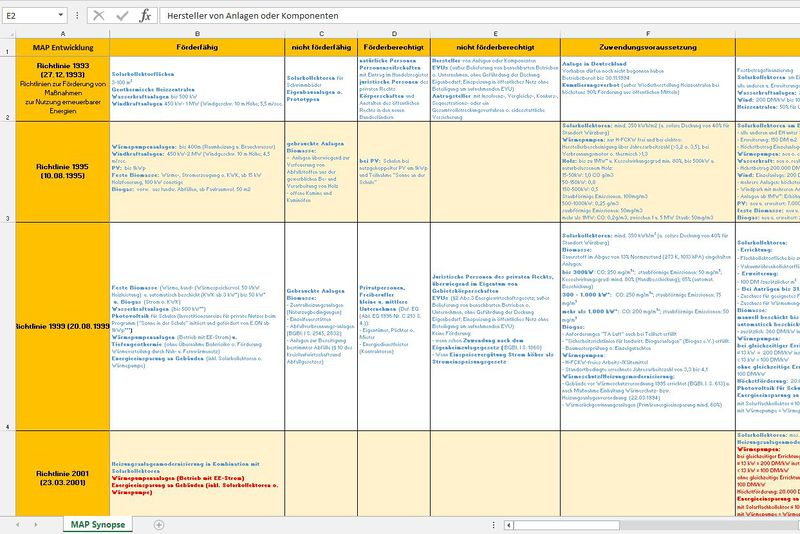This screenshot has height=534, width=800.
Task: Click the Enter checkmark icon in formula bar
Action: point(121,16)
